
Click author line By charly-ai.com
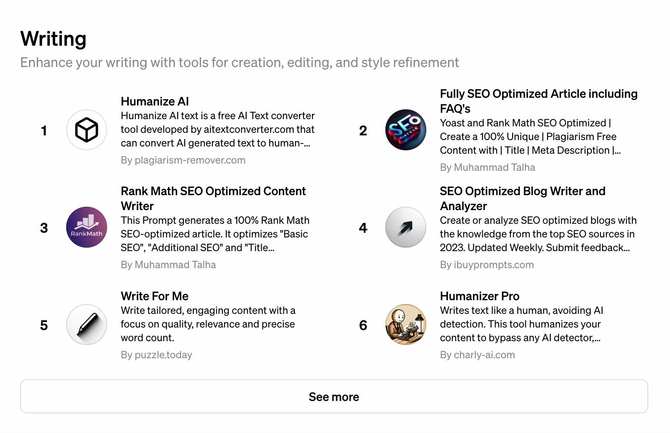(x=483, y=354)
